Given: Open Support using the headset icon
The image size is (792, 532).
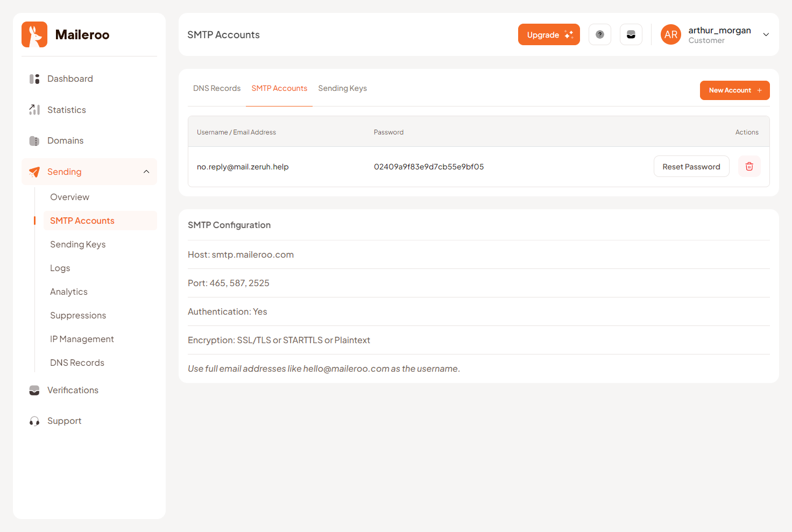Looking at the screenshot, I should tap(34, 421).
